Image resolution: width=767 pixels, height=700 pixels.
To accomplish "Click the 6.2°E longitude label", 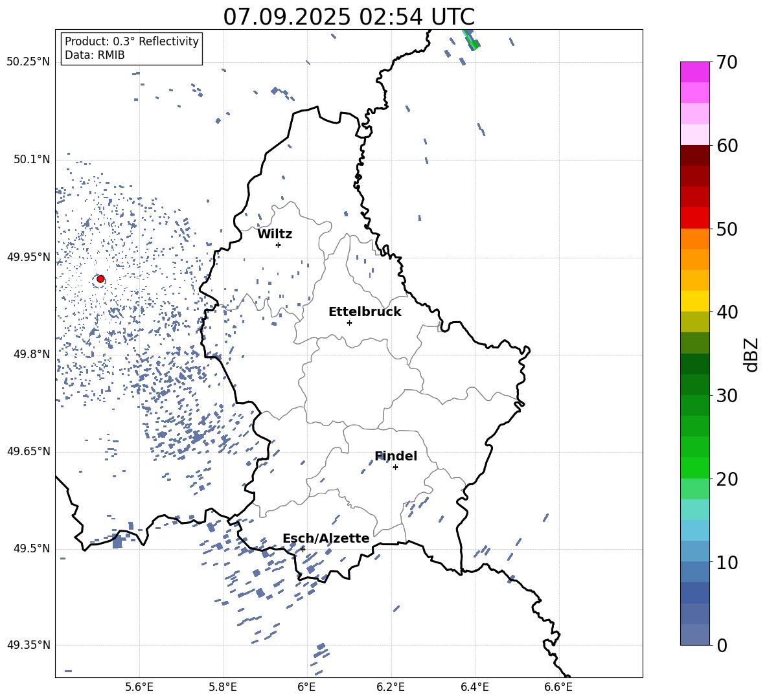I will click(391, 687).
